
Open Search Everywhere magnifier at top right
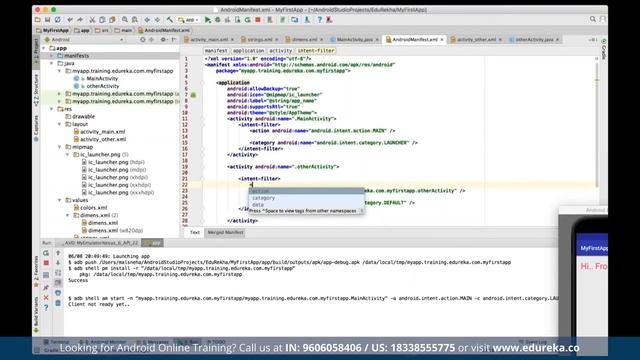(x=593, y=19)
